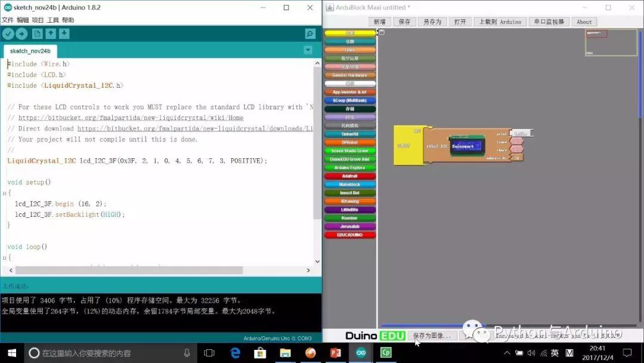This screenshot has width=644, height=363.
Task: Click the Upload arrow button in Arduino IDE
Action: click(22, 33)
